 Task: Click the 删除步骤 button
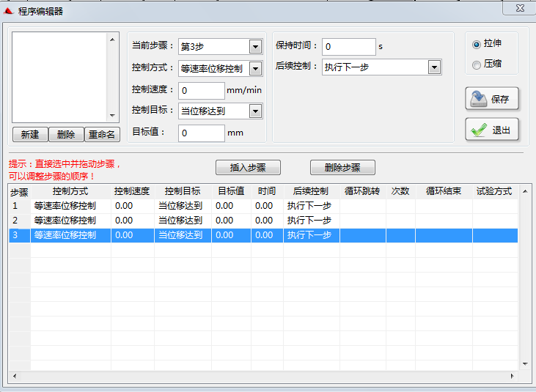tap(342, 168)
